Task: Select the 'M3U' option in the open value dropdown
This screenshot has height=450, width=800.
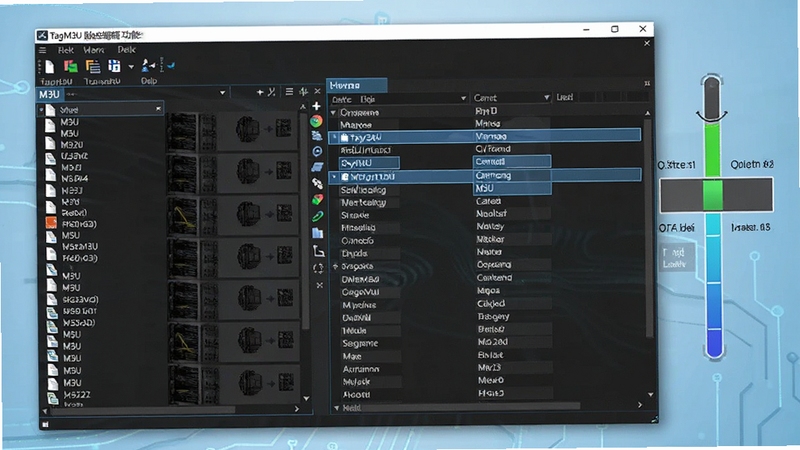Action: [x=512, y=188]
